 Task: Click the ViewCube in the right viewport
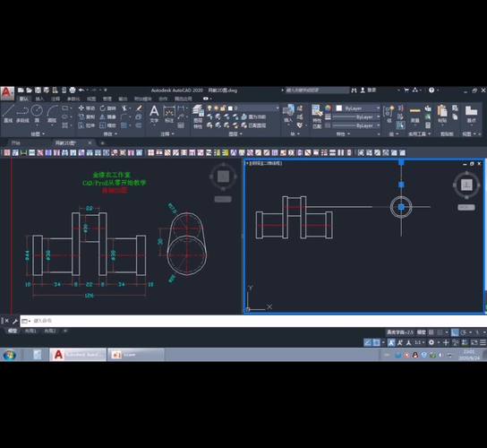coord(466,185)
